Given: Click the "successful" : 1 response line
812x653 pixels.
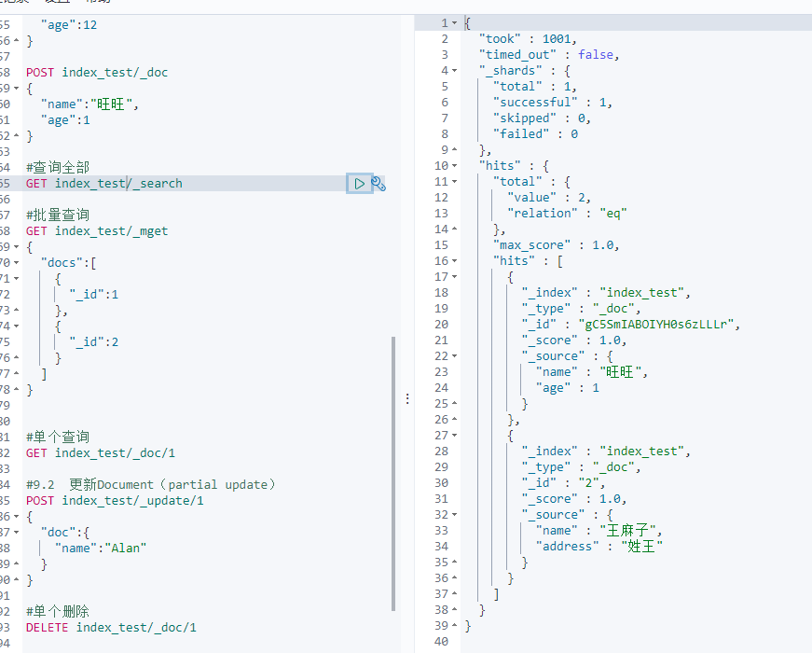Looking at the screenshot, I should coord(553,103).
